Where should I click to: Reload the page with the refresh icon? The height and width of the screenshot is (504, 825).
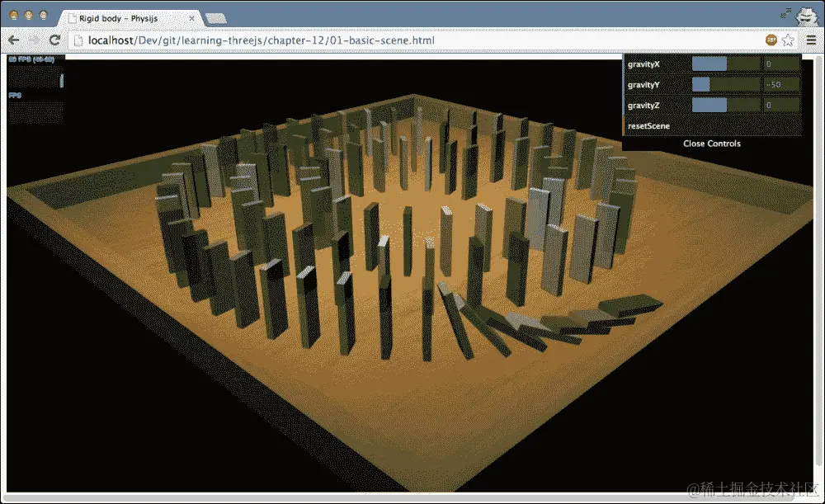pyautogui.click(x=54, y=40)
